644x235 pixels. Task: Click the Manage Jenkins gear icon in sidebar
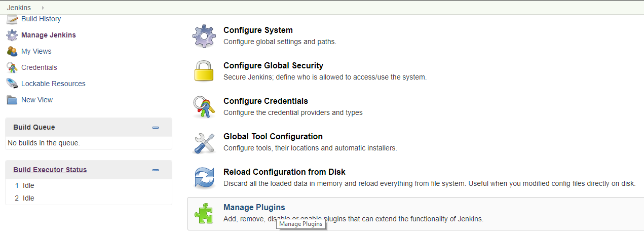coord(12,35)
